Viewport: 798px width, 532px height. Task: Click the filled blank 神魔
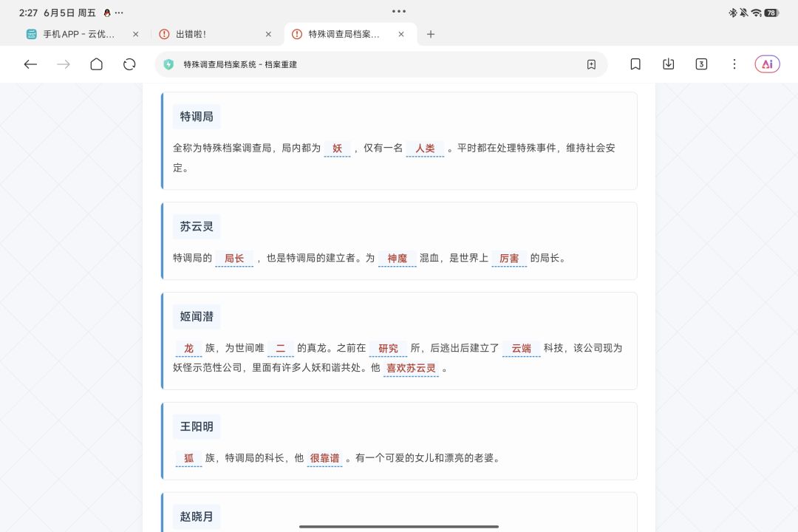398,258
